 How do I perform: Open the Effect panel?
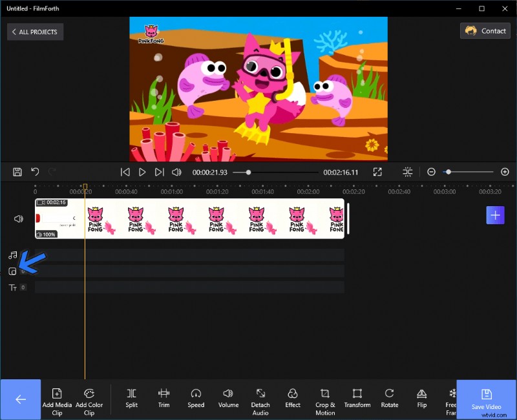(293, 399)
